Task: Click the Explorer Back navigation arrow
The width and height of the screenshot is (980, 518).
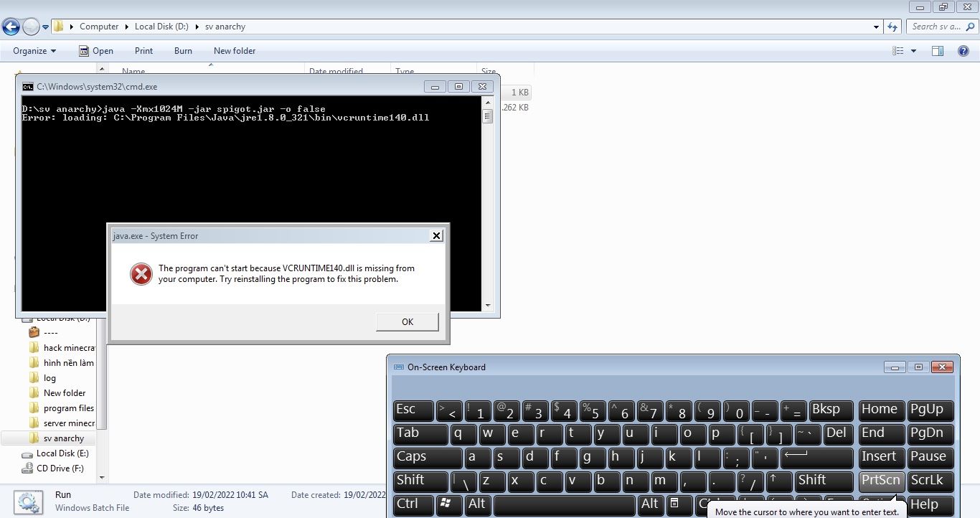Action: point(11,27)
